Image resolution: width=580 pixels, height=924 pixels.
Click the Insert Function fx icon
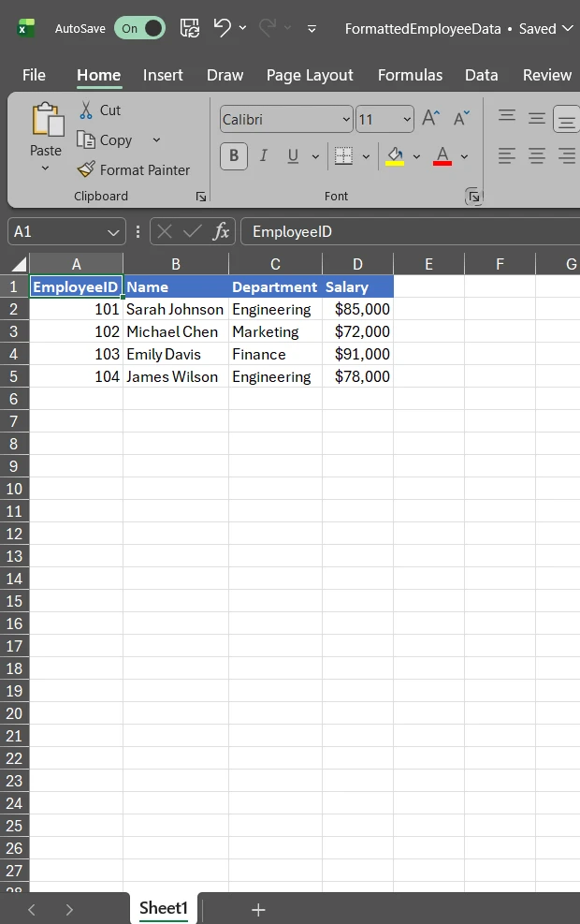pos(221,231)
